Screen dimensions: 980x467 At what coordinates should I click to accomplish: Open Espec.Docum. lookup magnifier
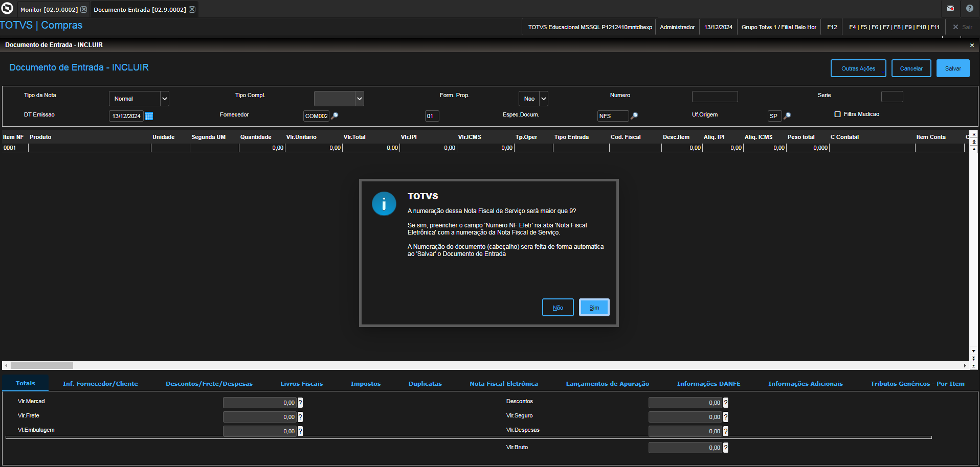click(634, 116)
